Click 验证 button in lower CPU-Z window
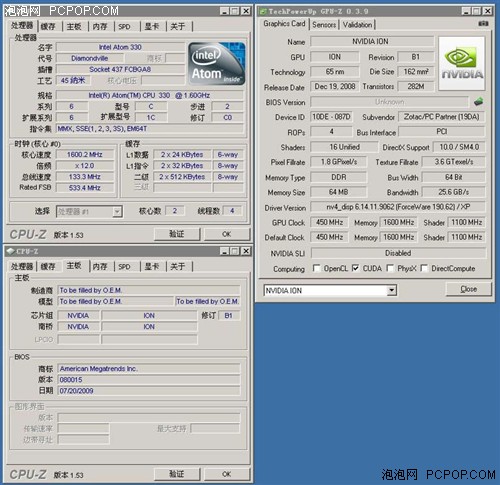 tap(177, 474)
